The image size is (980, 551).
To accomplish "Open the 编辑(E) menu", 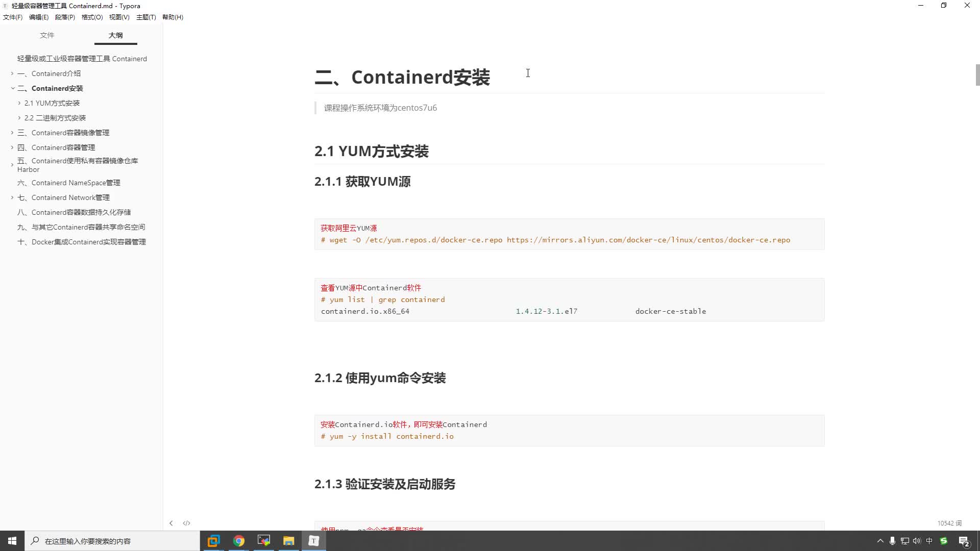I will [x=39, y=17].
